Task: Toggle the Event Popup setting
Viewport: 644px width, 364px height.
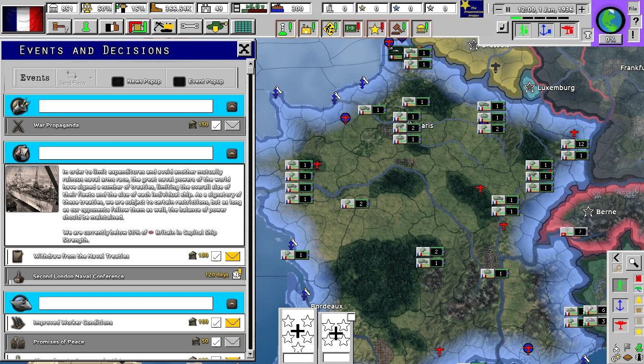Action: pos(179,81)
